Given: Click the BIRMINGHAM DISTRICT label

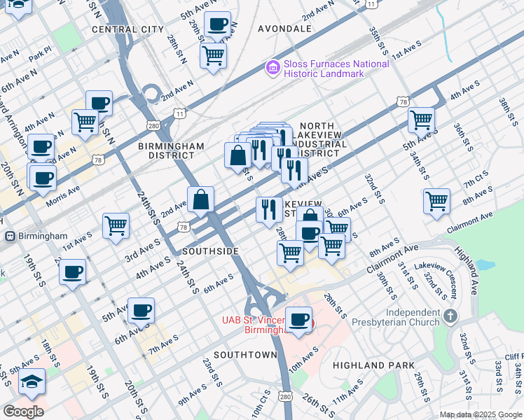Looking at the screenshot, I should pyautogui.click(x=171, y=151).
